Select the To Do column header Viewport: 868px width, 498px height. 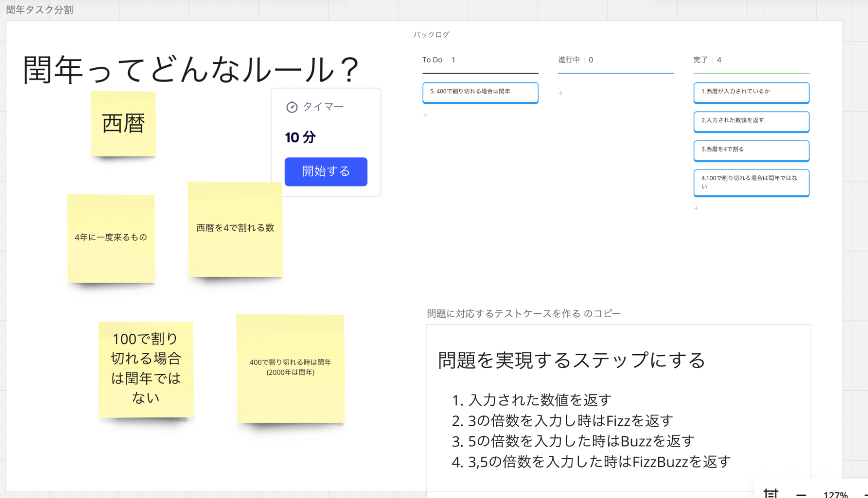[x=432, y=60]
